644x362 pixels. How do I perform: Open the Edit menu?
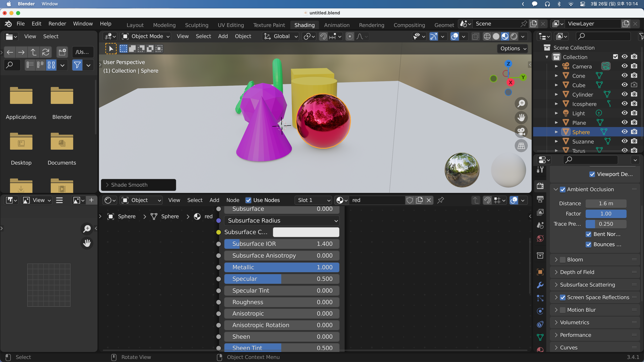(36, 24)
